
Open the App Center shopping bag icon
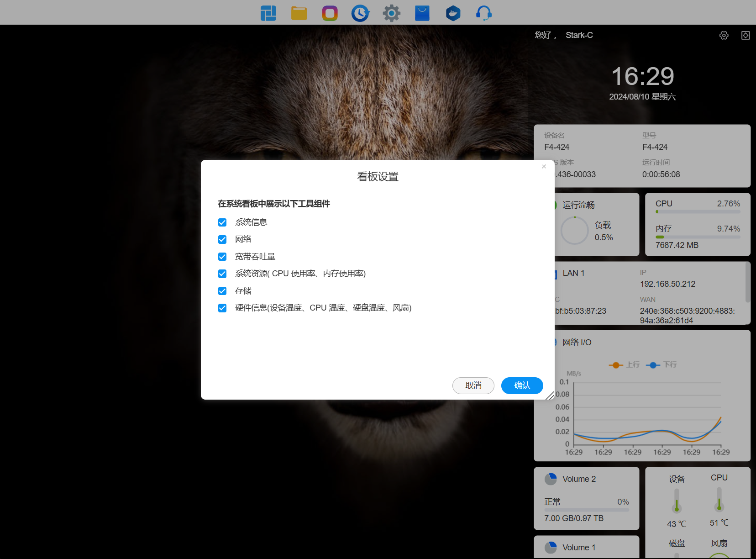422,13
